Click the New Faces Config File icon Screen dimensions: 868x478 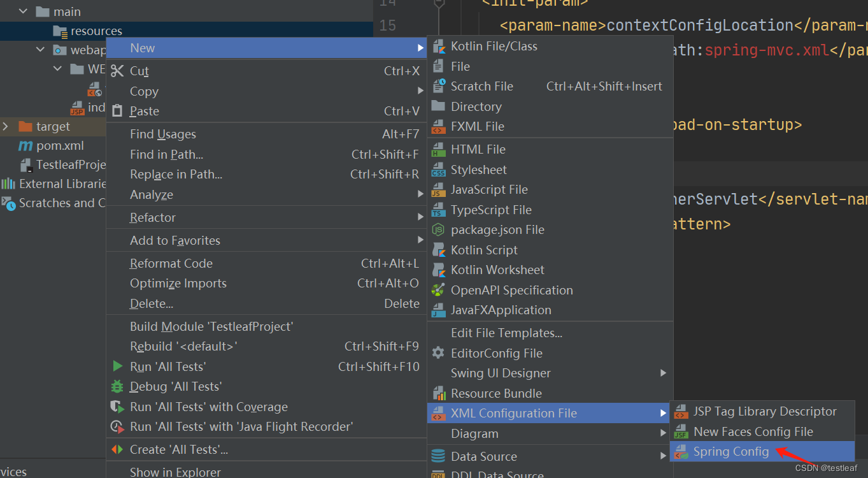click(x=681, y=431)
